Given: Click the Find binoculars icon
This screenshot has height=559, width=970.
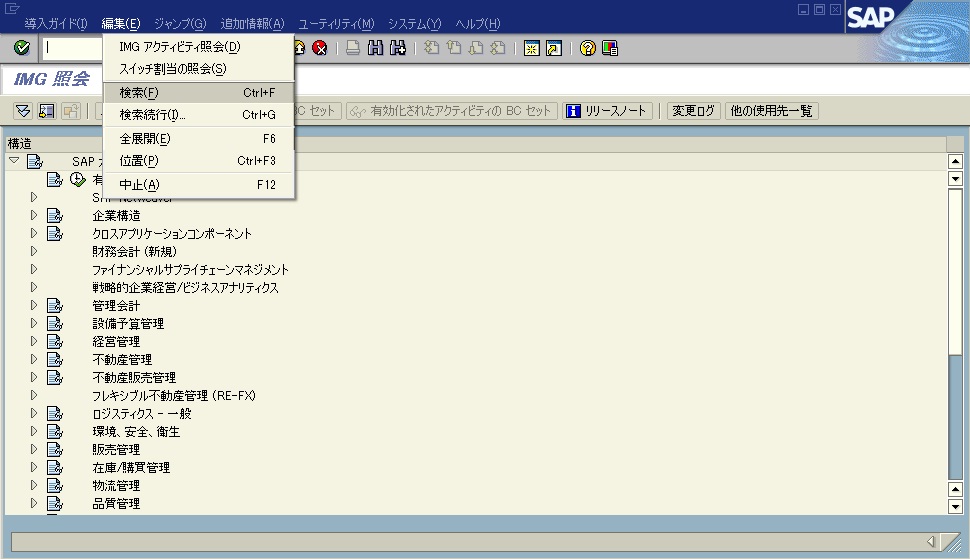Looking at the screenshot, I should click(376, 48).
